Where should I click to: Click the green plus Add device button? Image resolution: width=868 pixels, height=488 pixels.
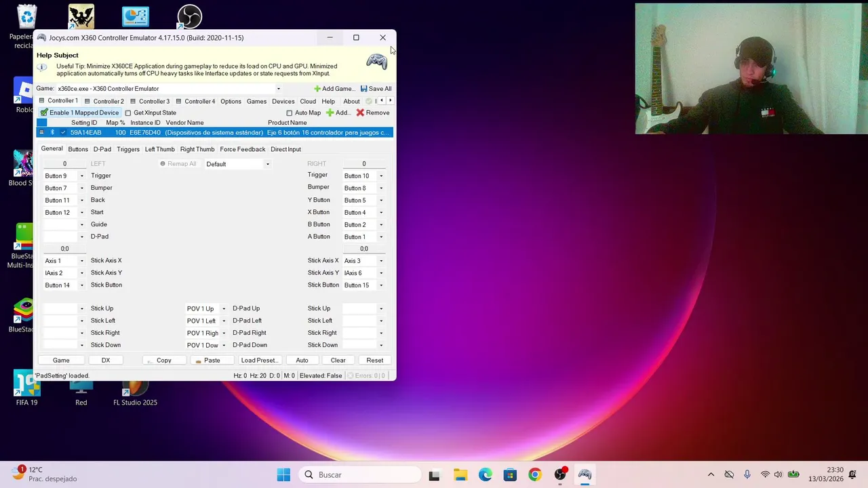click(x=338, y=113)
